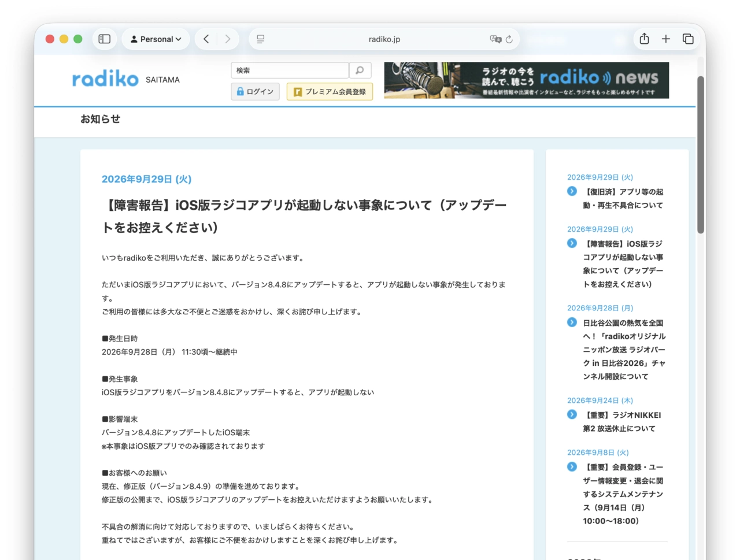Screen dimensions: 740x560
Task: Click the page vertical scrollbar
Action: point(700,155)
